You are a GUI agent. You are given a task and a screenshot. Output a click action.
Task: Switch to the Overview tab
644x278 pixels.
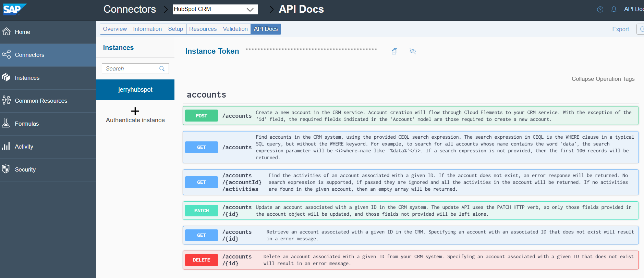[115, 29]
